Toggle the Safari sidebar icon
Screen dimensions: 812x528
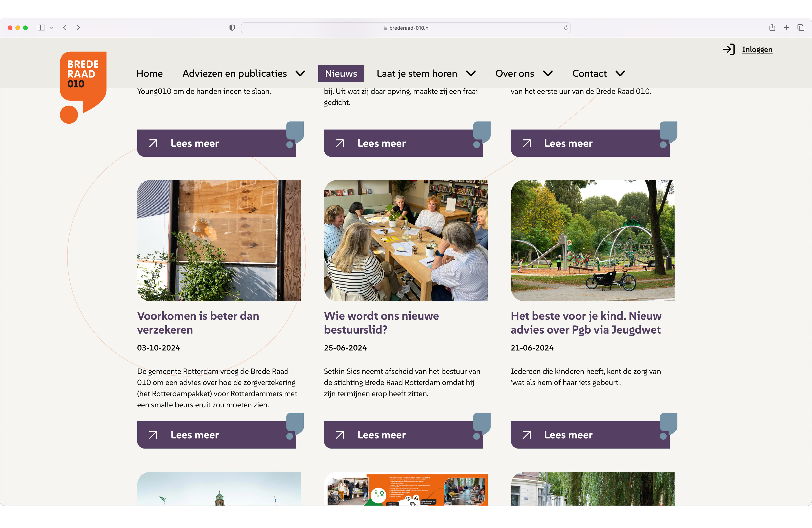pos(41,28)
